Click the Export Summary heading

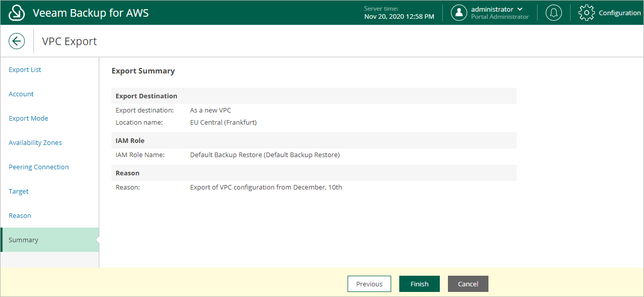point(143,71)
